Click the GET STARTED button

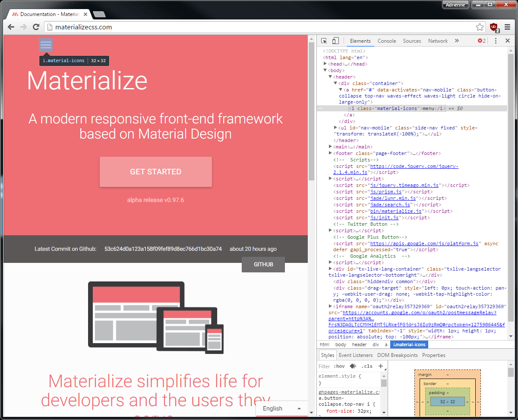pyautogui.click(x=155, y=171)
